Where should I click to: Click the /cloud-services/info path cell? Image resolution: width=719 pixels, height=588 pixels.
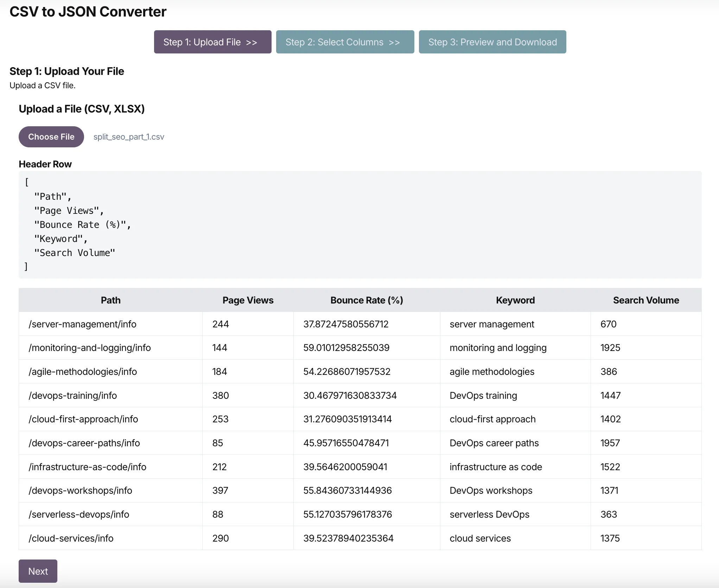pyautogui.click(x=71, y=538)
